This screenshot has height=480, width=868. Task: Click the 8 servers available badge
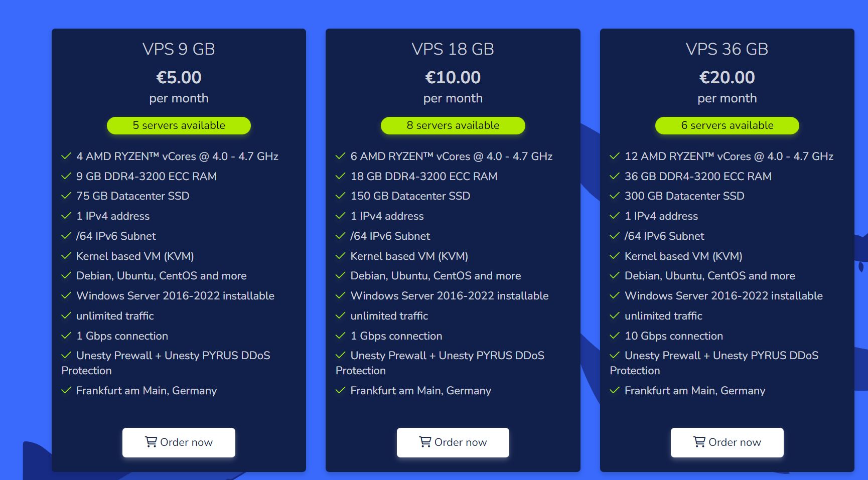tap(453, 125)
